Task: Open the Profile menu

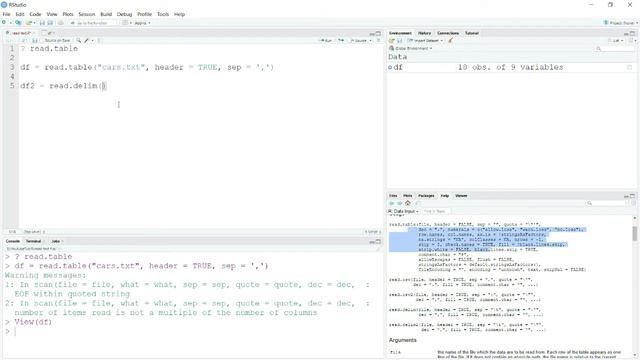Action: coord(144,14)
